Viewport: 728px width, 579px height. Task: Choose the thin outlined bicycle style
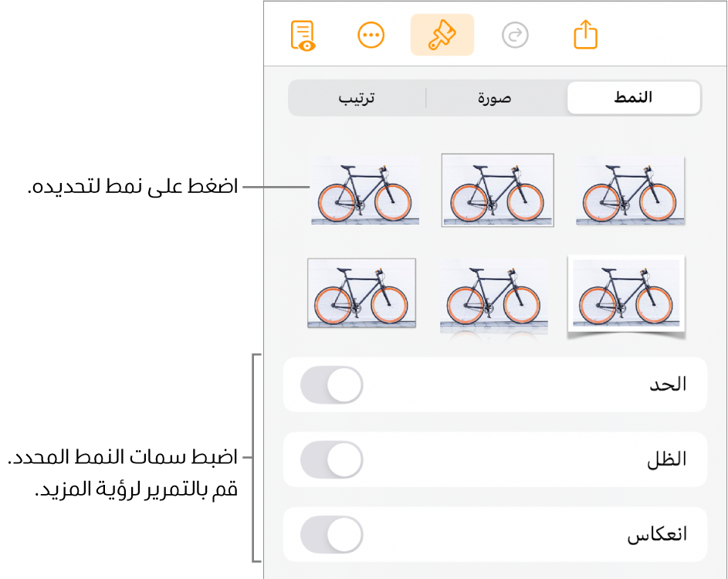497,190
